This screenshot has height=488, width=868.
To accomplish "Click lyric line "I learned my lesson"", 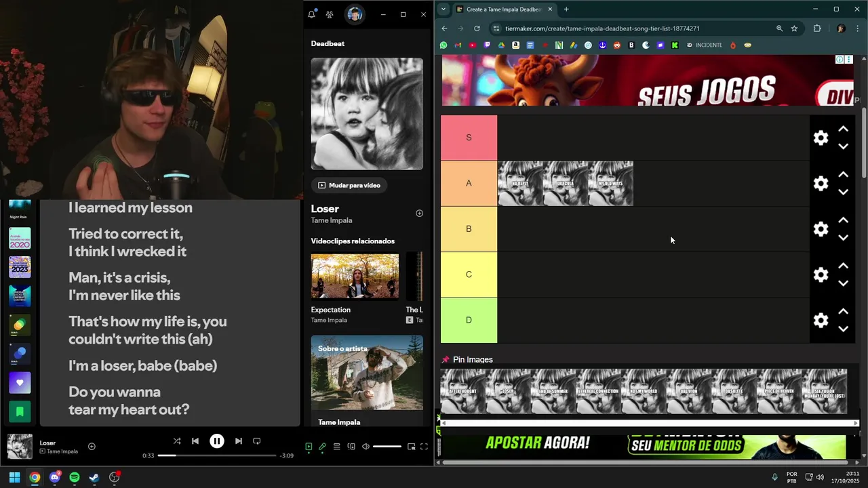I will pos(130,208).
